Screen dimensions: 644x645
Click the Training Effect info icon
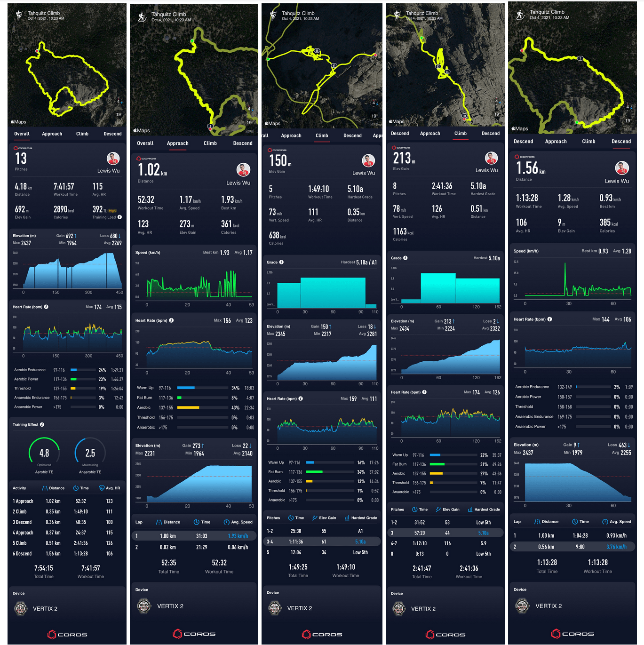(42, 424)
